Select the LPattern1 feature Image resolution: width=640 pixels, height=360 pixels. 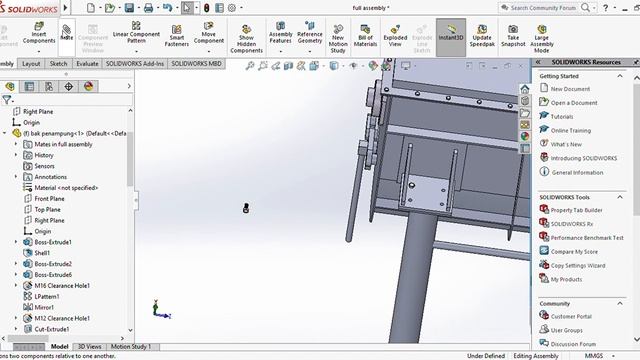click(x=47, y=296)
